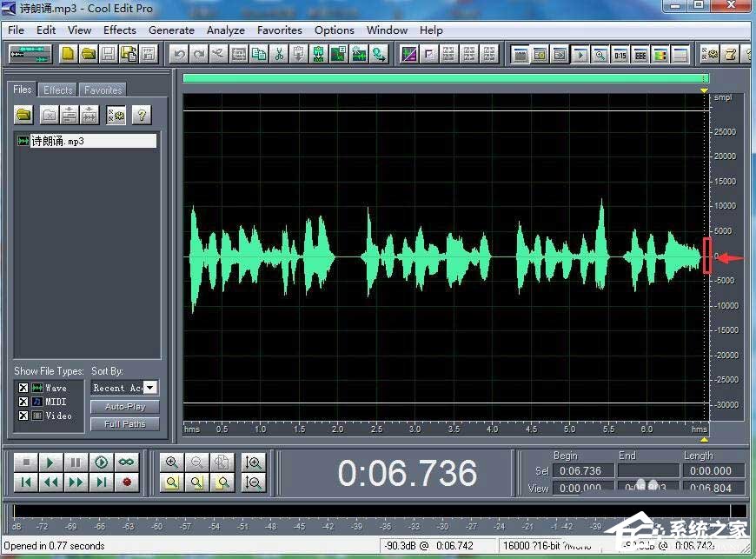Start recording with the red Record button
756x559 pixels.
(126, 482)
